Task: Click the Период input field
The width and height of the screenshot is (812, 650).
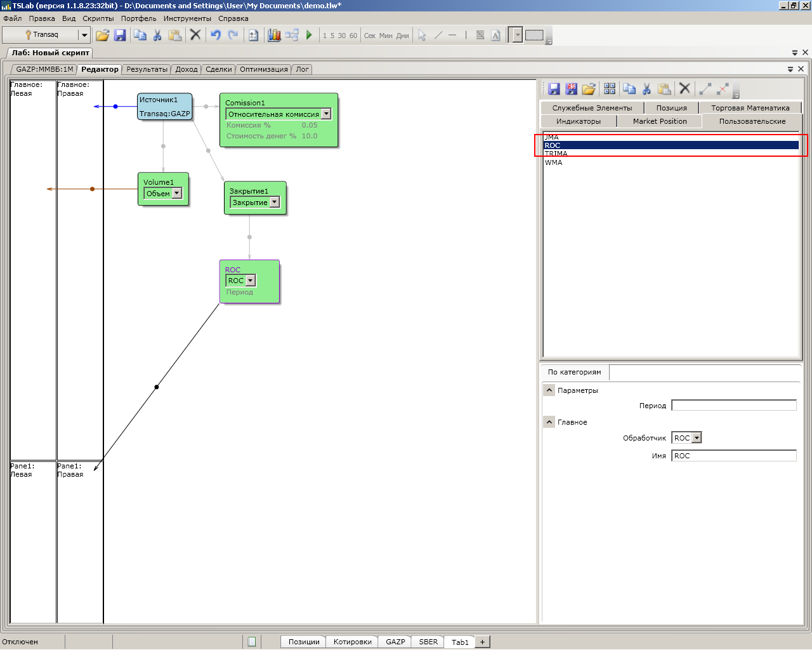Action: pos(733,405)
